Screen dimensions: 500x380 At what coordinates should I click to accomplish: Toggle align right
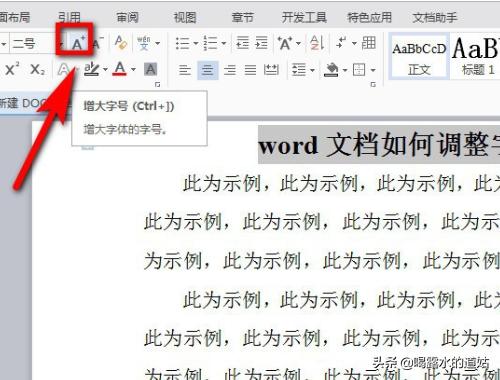(230, 70)
